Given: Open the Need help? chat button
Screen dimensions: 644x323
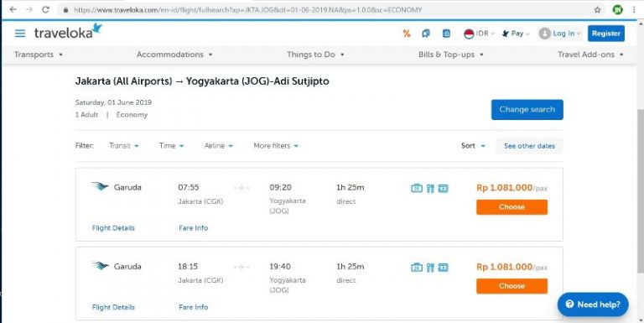Looking at the screenshot, I should click(593, 305).
